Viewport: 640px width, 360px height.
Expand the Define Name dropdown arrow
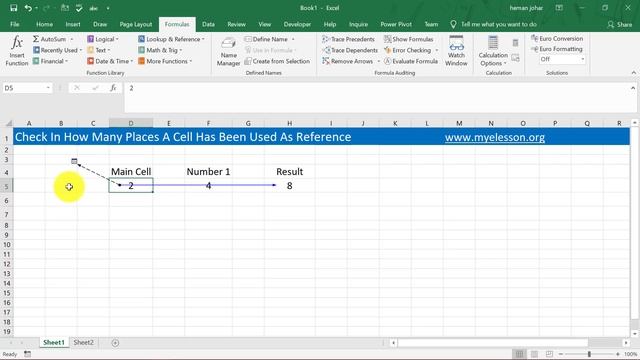coord(293,39)
